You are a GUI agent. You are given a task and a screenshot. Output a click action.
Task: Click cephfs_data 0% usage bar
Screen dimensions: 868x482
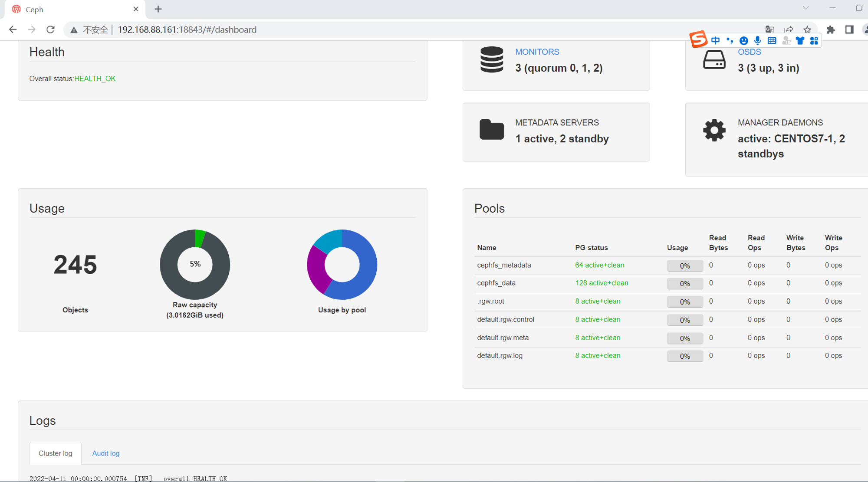pyautogui.click(x=685, y=283)
